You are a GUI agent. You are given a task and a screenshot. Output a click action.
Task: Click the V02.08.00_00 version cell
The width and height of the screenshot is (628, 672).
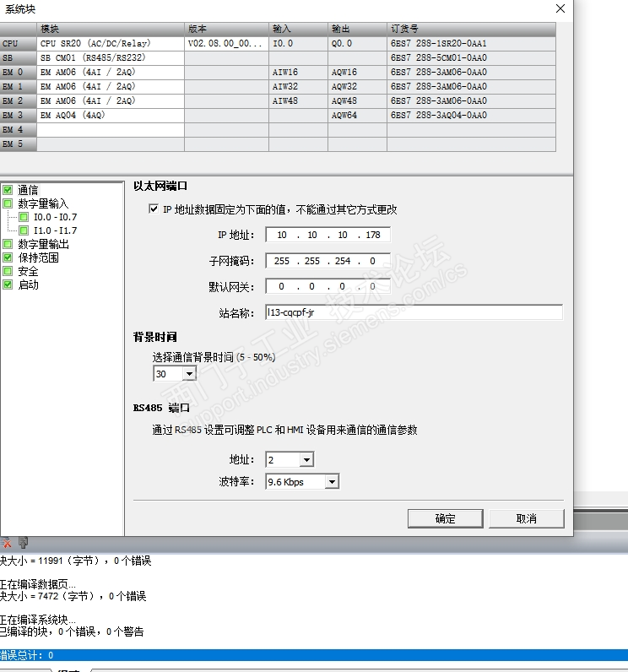point(226,44)
